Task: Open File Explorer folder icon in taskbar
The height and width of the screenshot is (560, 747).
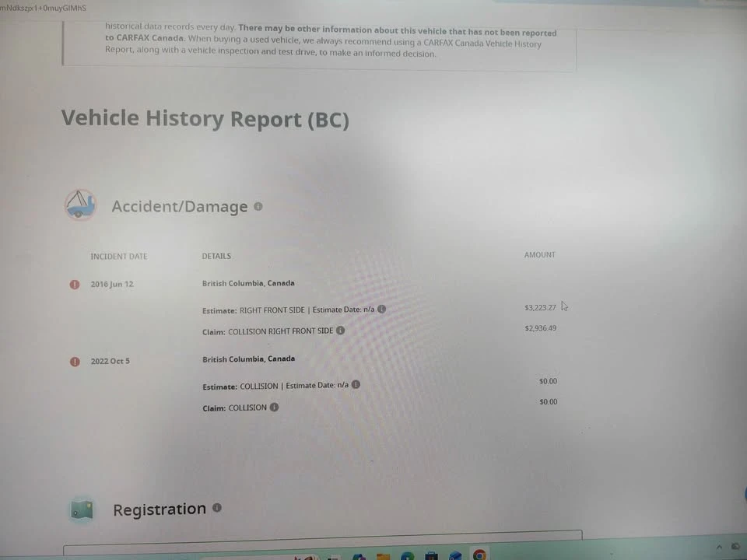Action: tap(383, 556)
